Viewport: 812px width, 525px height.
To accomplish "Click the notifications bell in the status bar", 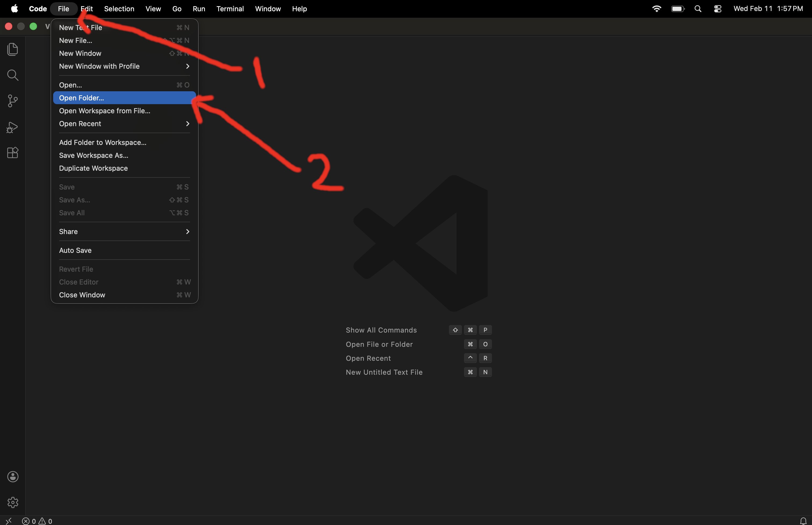I will pos(803,520).
